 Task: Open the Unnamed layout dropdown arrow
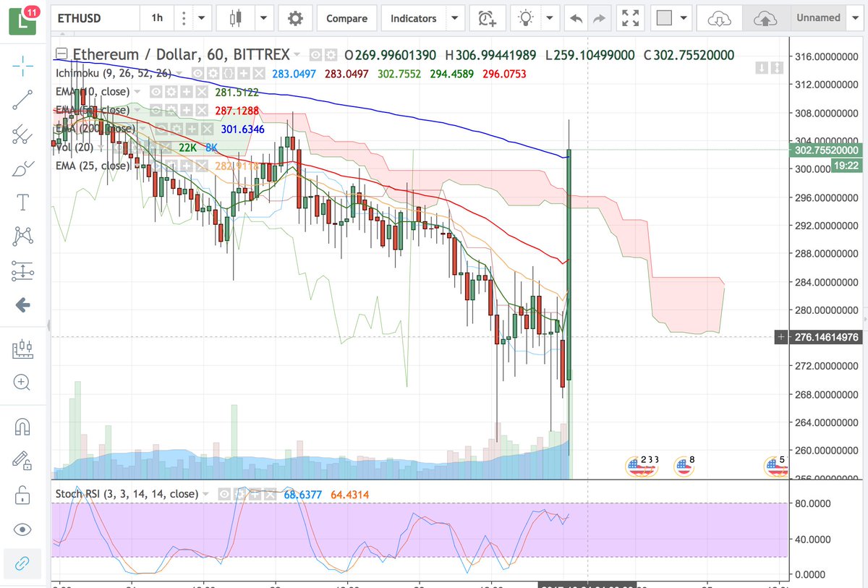(854, 18)
